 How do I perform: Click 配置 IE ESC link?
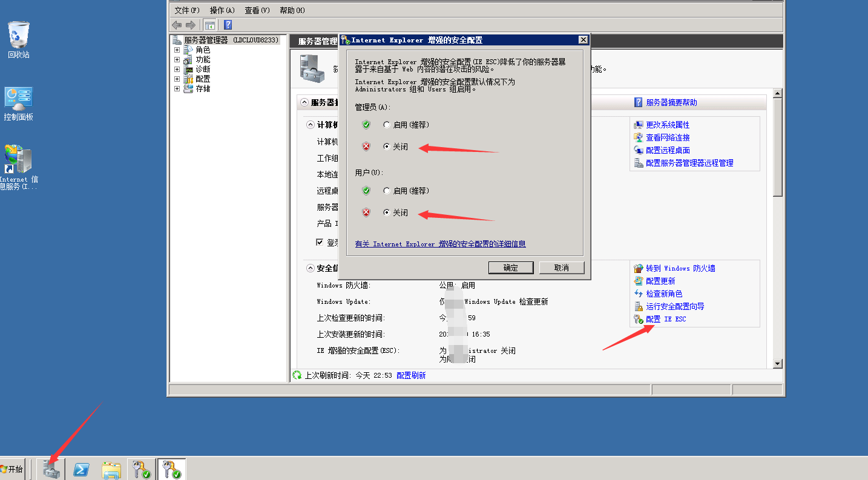[666, 319]
